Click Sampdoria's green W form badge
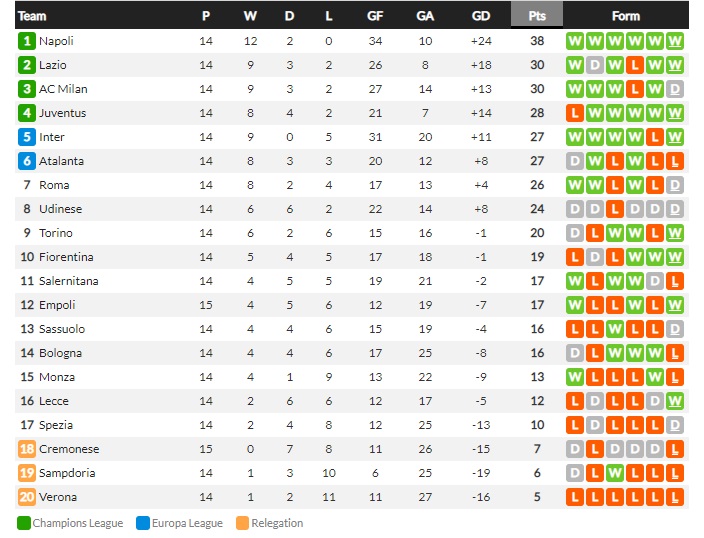 615,473
